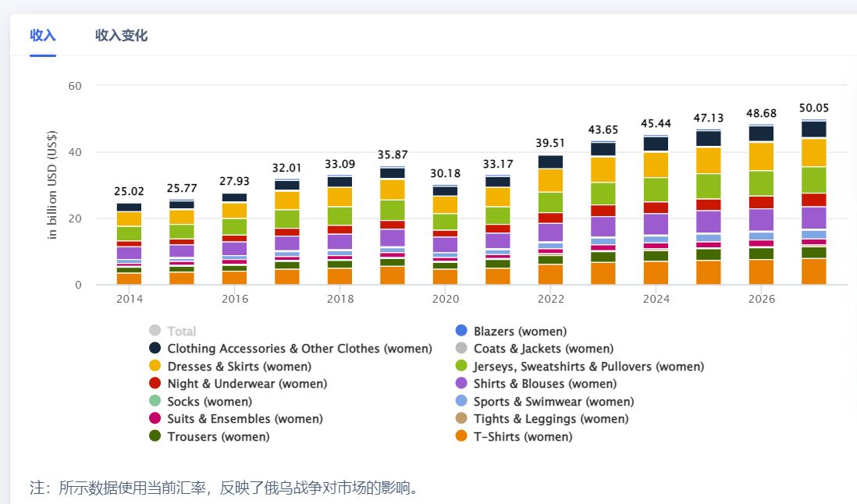Image resolution: width=857 pixels, height=504 pixels.
Task: Click the dark navy segment of 50.05 bar
Action: pyautogui.click(x=813, y=130)
